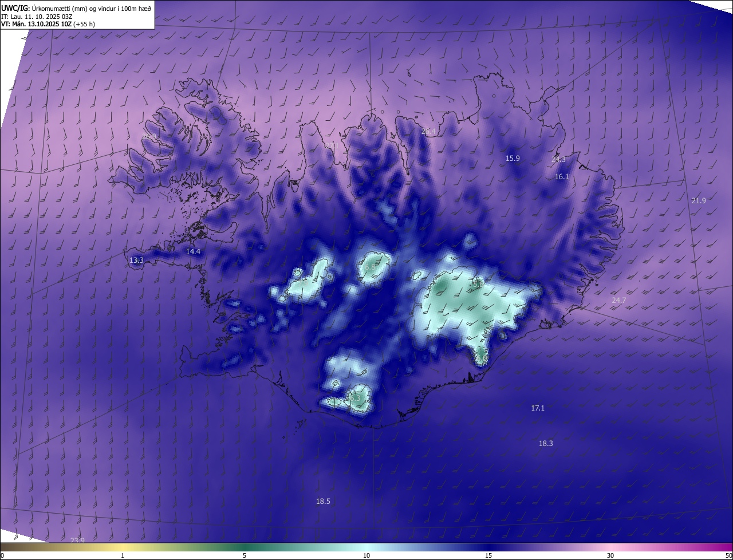Screen dimensions: 733x560
Task: Click the '5' tick on the colour scale
Action: (245, 556)
